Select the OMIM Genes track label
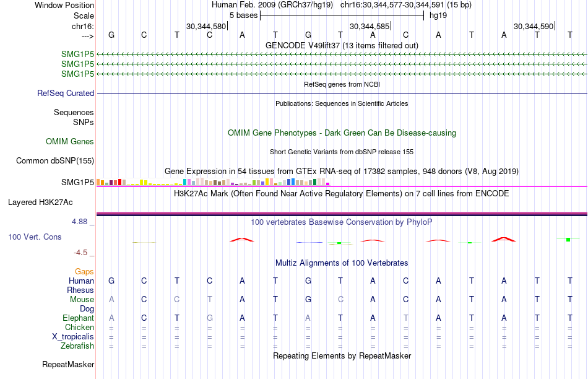 click(x=70, y=141)
